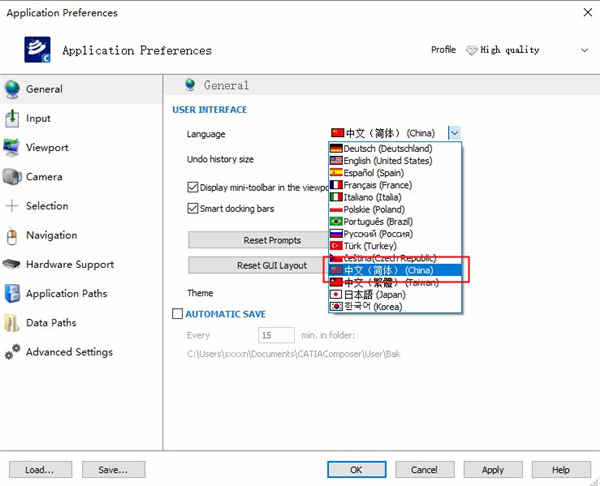Viewport: 600px width, 486px height.
Task: Click the United States flag icon
Action: (336, 161)
